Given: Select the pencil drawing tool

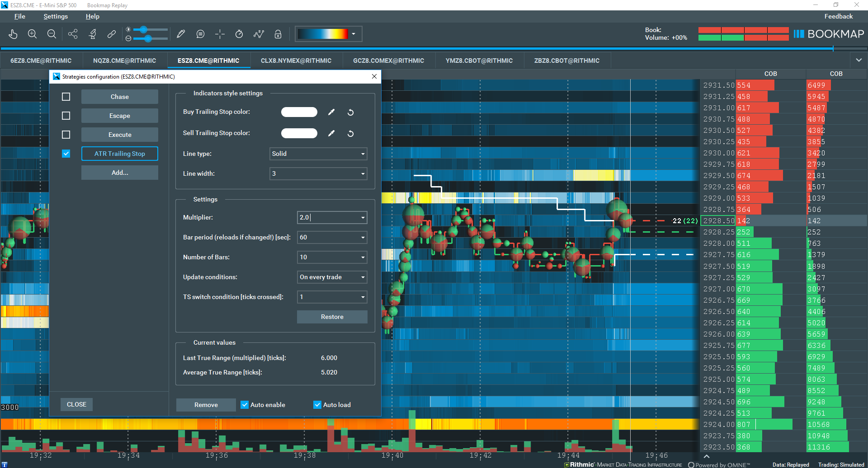Looking at the screenshot, I should 181,34.
